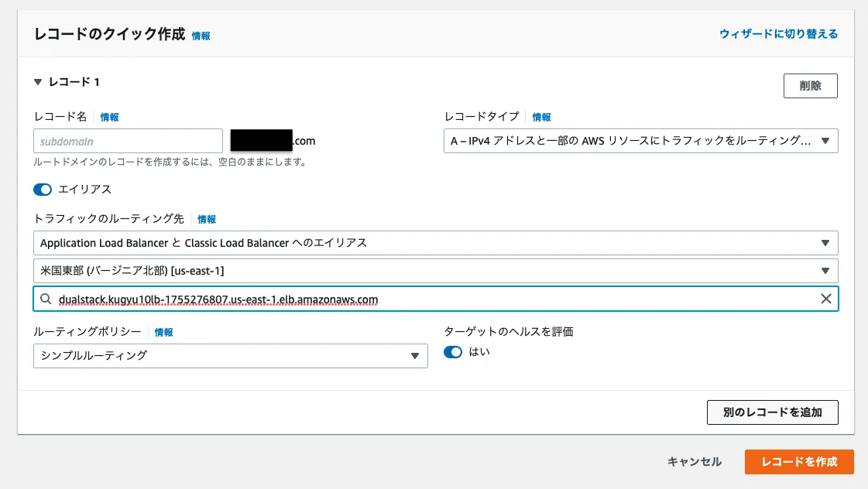
Task: Click 別のレコードを追加 button
Action: [x=772, y=412]
